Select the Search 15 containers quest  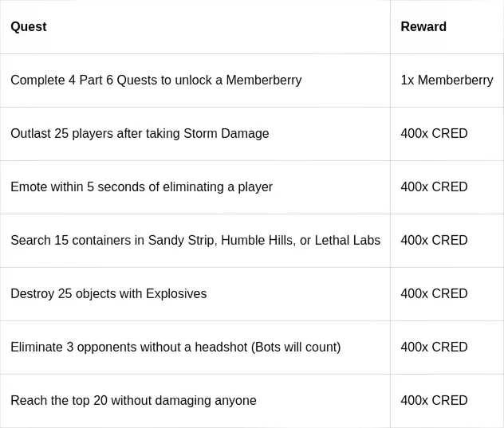195,241
